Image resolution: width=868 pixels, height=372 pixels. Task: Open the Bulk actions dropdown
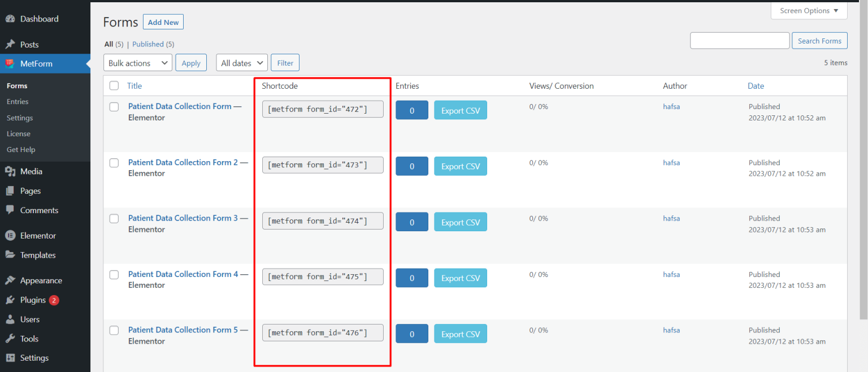[x=137, y=62]
